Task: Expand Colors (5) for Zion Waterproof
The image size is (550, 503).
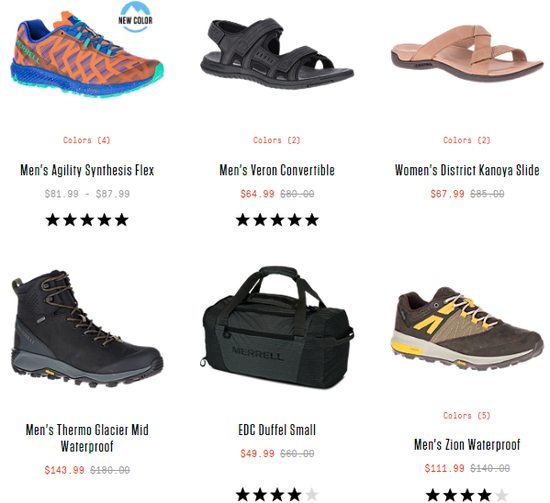Action: click(x=467, y=415)
